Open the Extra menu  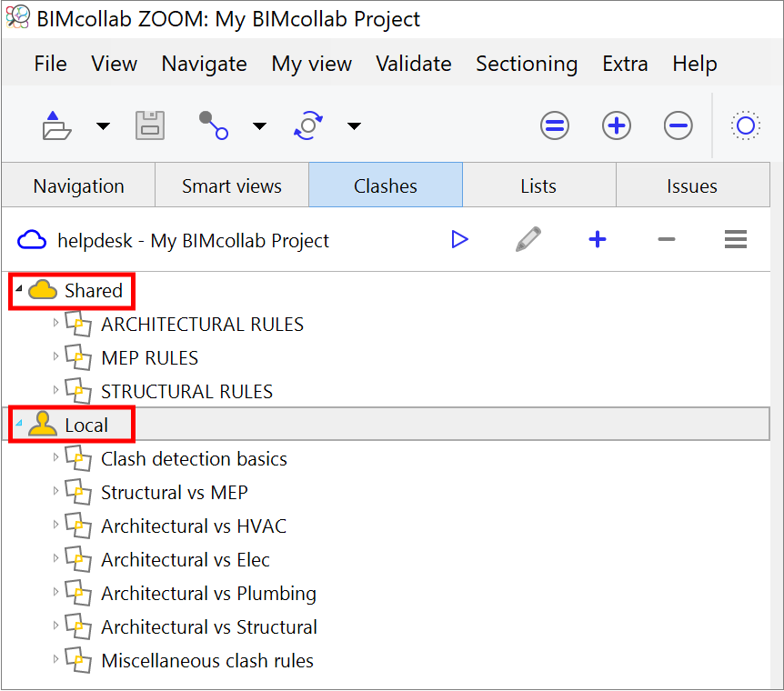click(x=625, y=64)
